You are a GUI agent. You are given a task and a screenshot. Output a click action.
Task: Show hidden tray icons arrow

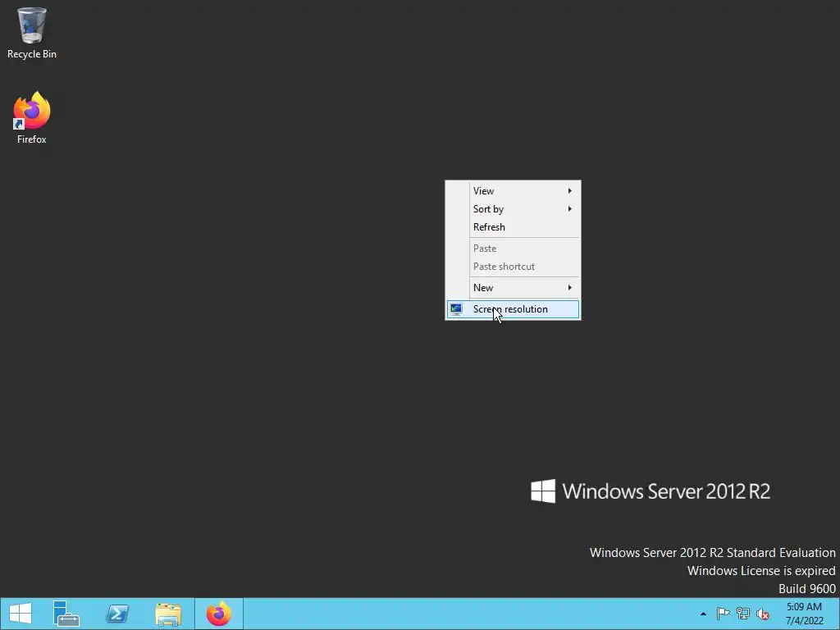click(703, 614)
